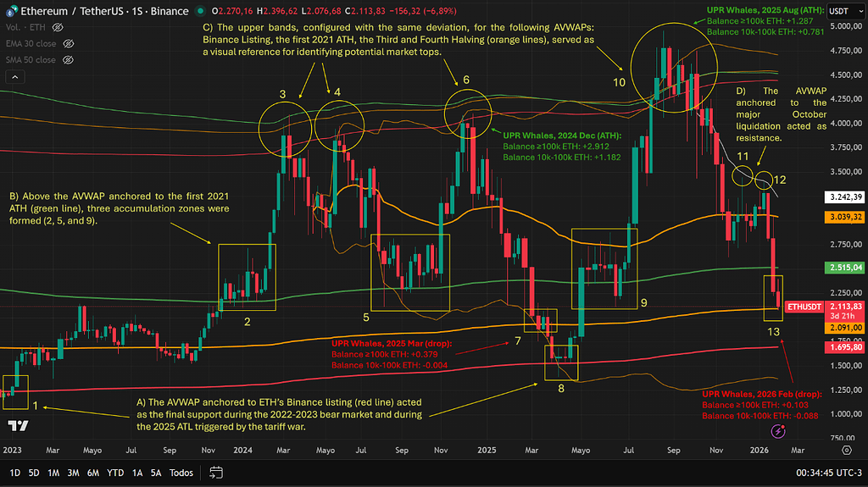Click the TradingView logo on the chart
The height and width of the screenshot is (487, 868).
[14, 426]
